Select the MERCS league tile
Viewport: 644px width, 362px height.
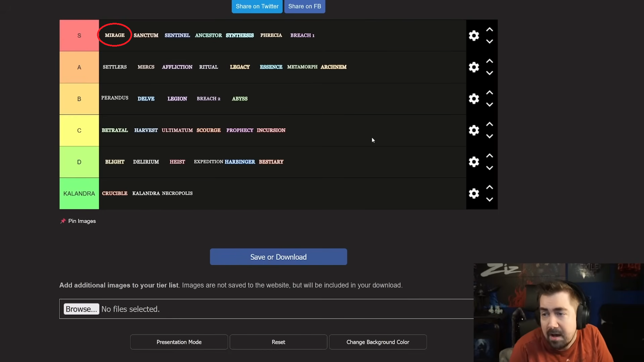(146, 67)
